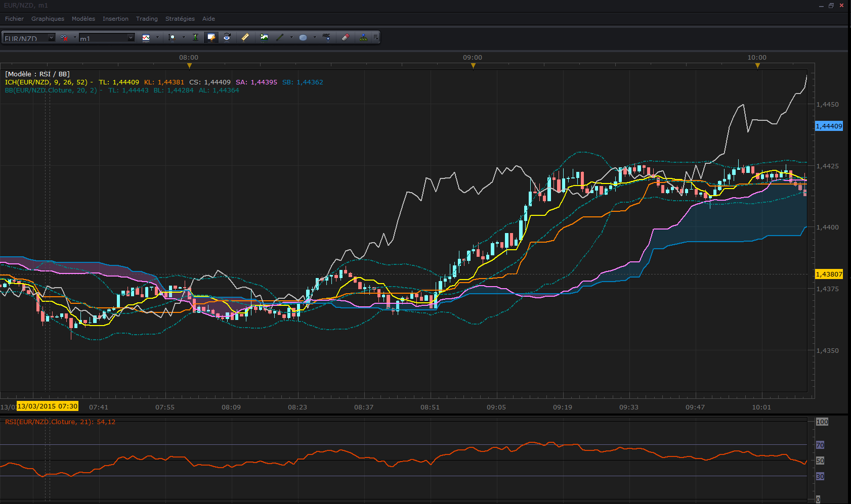851x504 pixels.
Task: Click the yellow 1,43807 price level tag
Action: (829, 274)
